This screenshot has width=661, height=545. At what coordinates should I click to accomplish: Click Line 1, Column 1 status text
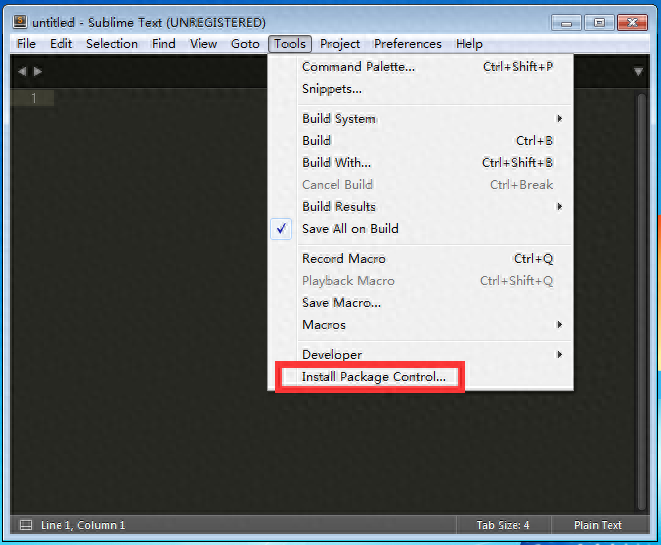pyautogui.click(x=83, y=525)
